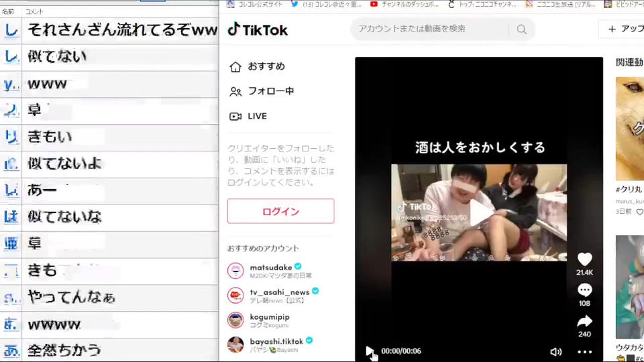Viewport: 644px width, 362px height.
Task: Open the dog related video thumbnail
Action: 630,129
